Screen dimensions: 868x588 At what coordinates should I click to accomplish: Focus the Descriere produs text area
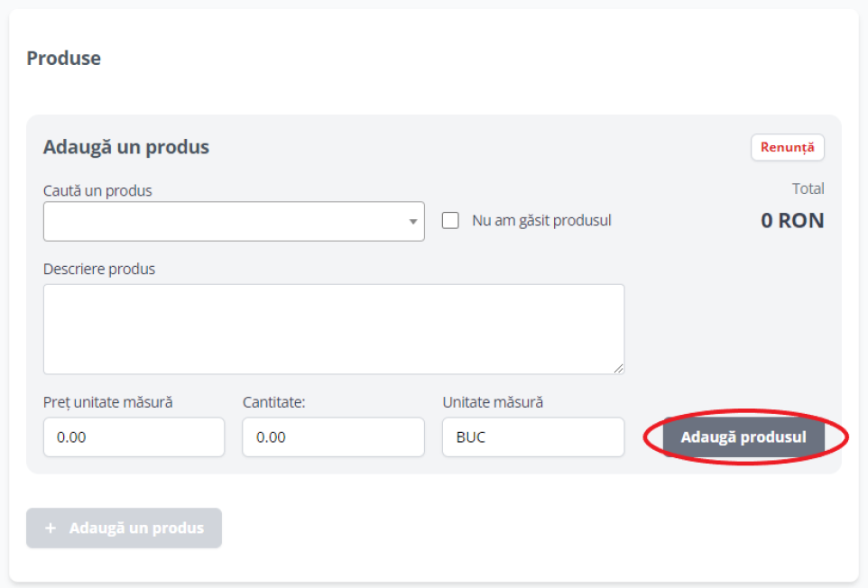pos(334,329)
